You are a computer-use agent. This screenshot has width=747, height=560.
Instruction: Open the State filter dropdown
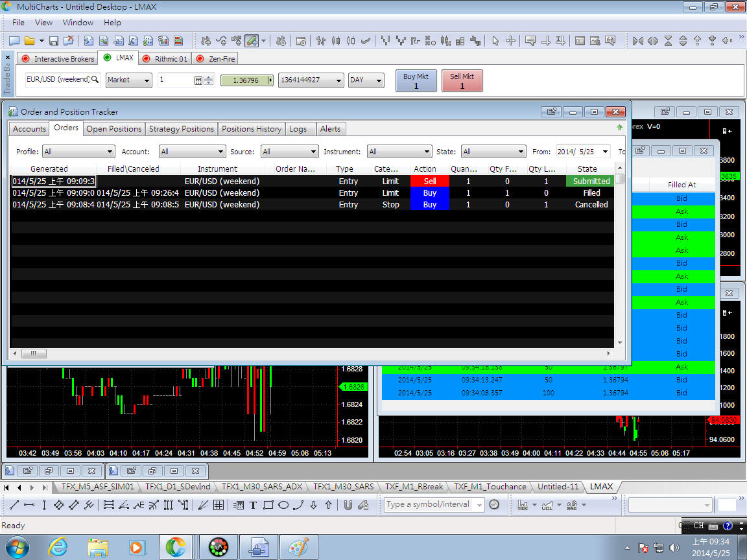point(493,152)
